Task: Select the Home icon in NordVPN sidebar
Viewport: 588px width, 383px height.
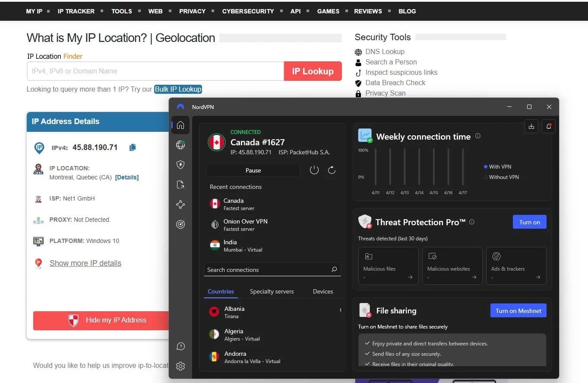Action: pyautogui.click(x=180, y=125)
